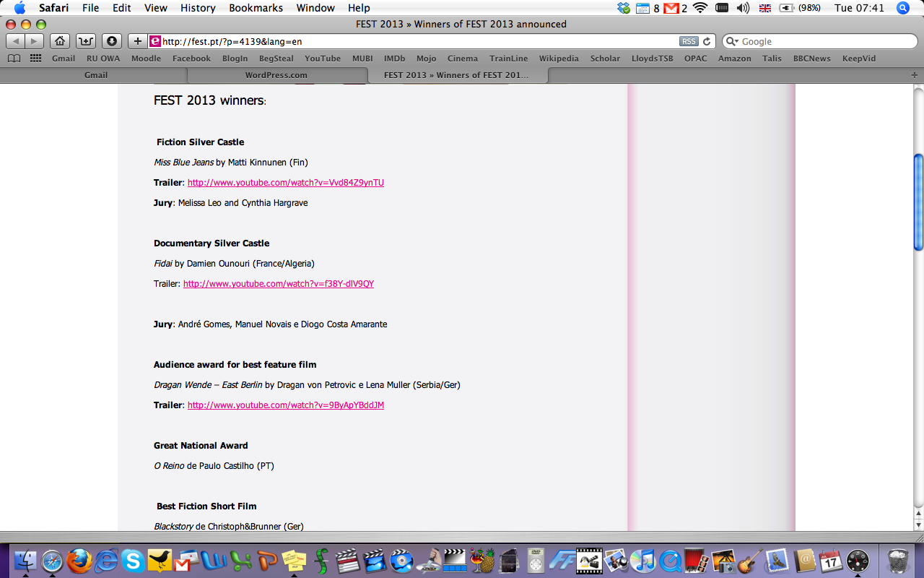Click the URL address field
The height and width of the screenshot is (578, 924).
click(x=419, y=41)
